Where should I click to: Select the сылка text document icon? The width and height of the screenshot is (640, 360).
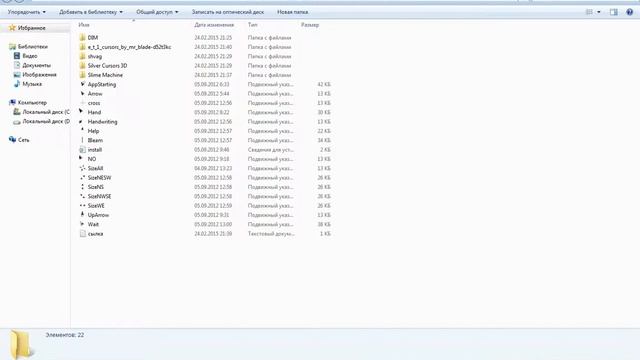82,234
